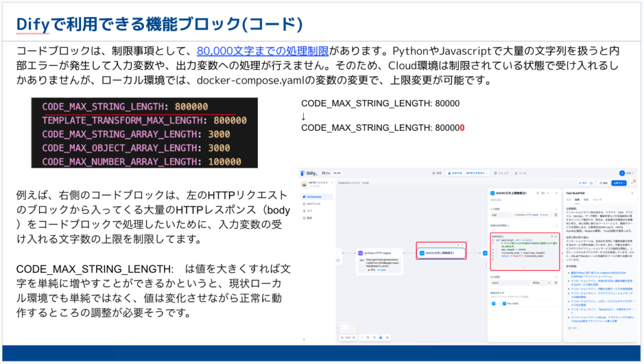Zoom out the workflow canvas

coord(342,338)
